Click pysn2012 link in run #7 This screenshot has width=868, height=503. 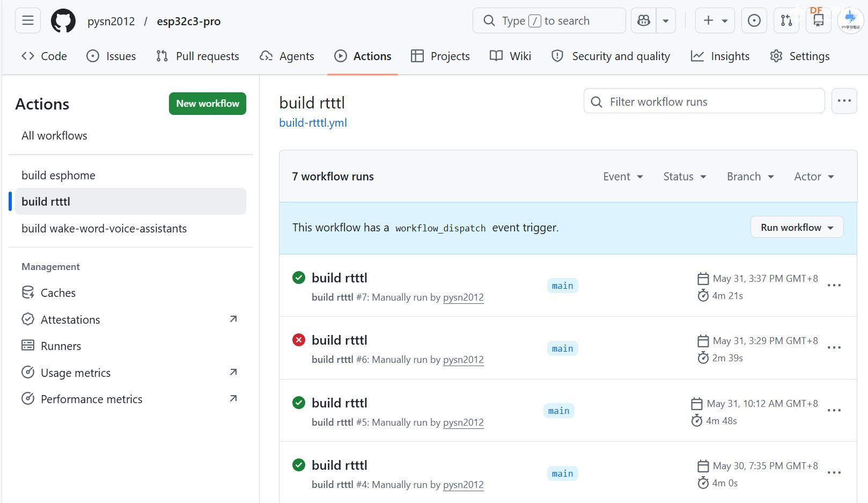coord(463,297)
